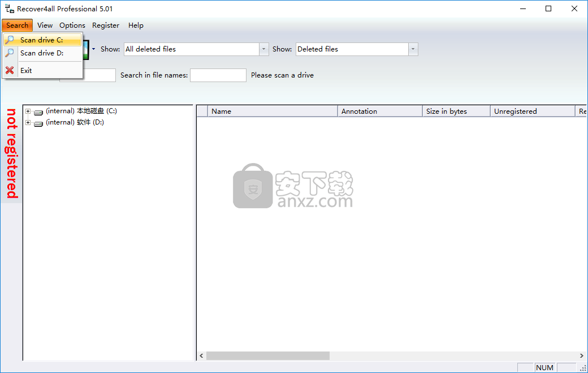Click the scroll right arrow of file list
This screenshot has height=373, width=588.
pos(581,356)
